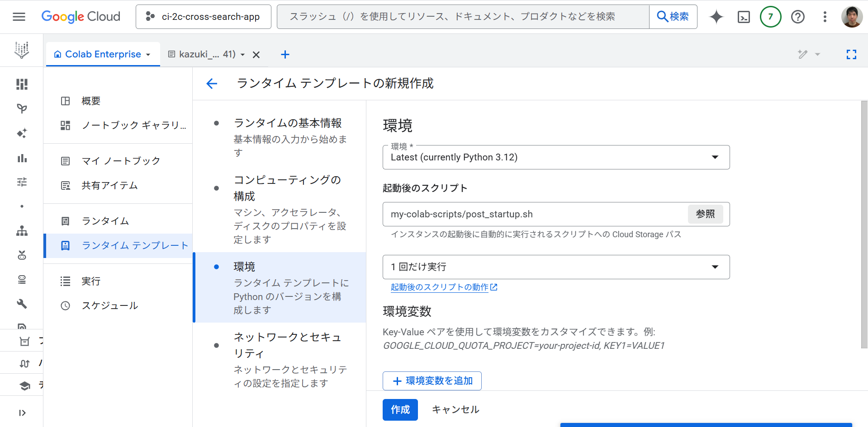Activate Cloud Shell terminal icon
Image resolution: width=868 pixels, height=427 pixels.
coord(744,17)
